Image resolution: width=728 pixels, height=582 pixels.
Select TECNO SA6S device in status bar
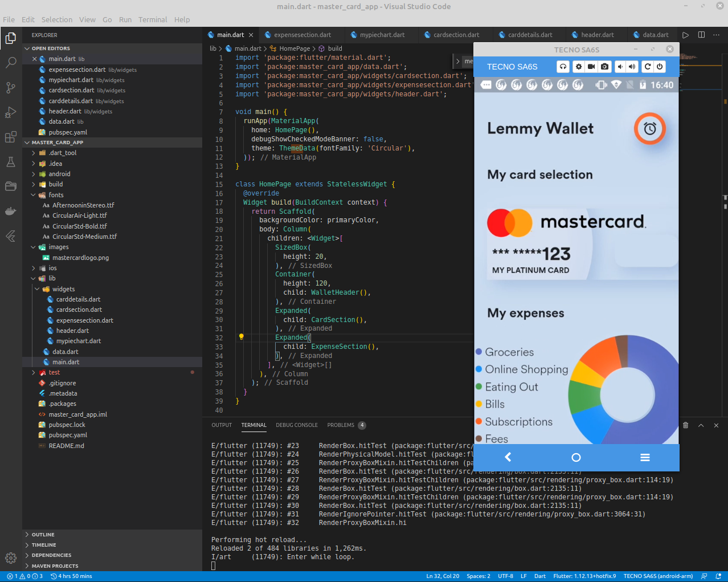[x=658, y=576]
